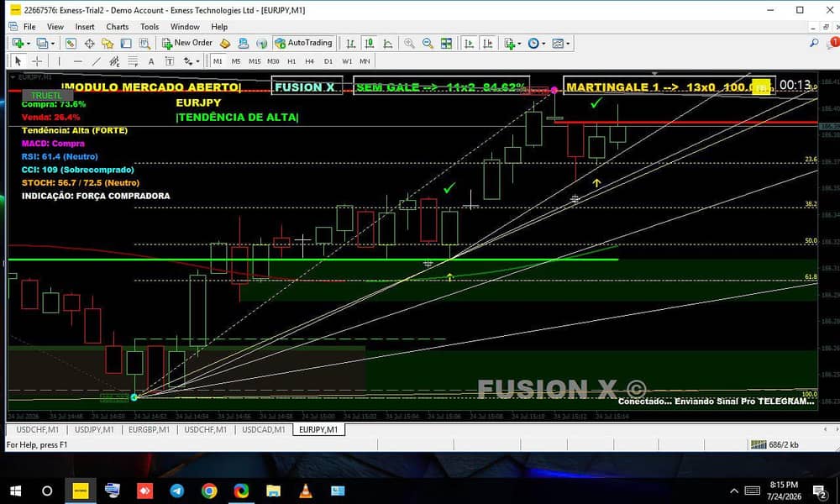Switch to M5 timeframe
The height and width of the screenshot is (504, 840).
click(x=236, y=61)
